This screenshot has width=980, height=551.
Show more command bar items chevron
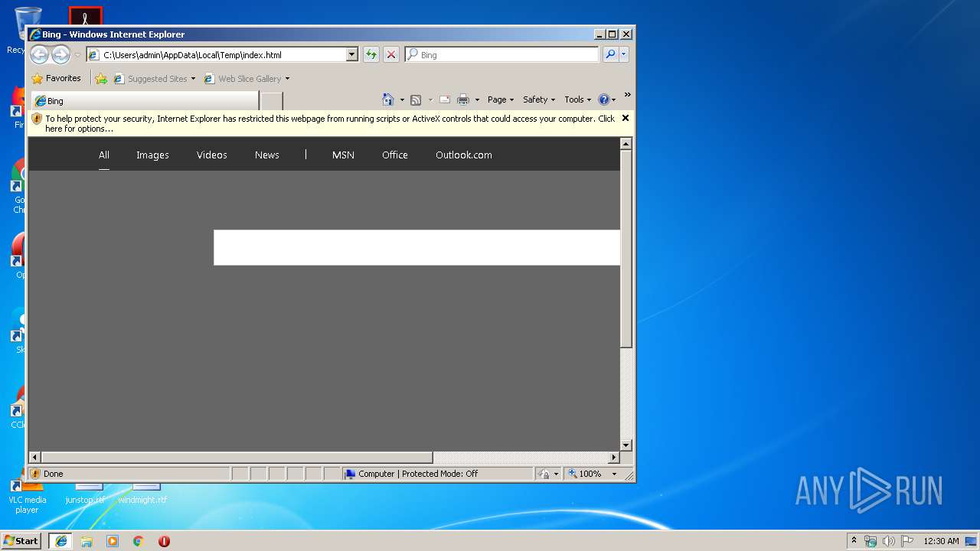tap(627, 95)
